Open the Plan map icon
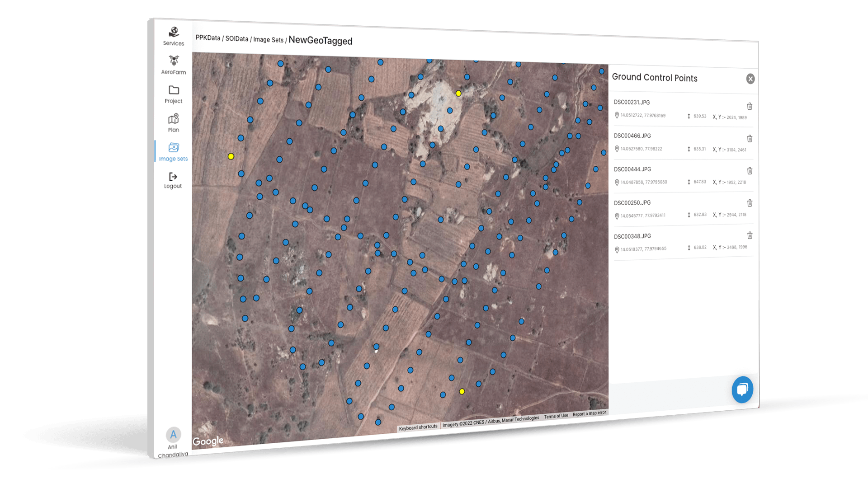868x488 pixels. [x=174, y=119]
